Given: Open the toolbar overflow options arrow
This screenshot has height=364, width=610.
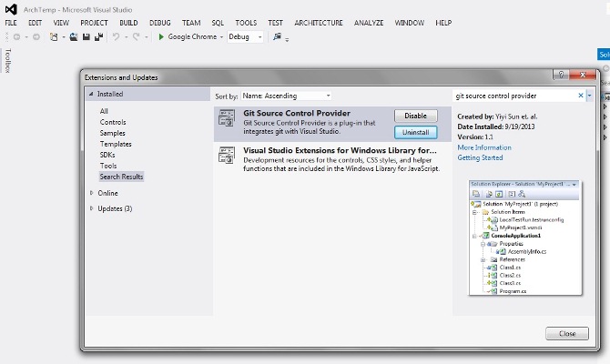Looking at the screenshot, I should [x=287, y=40].
